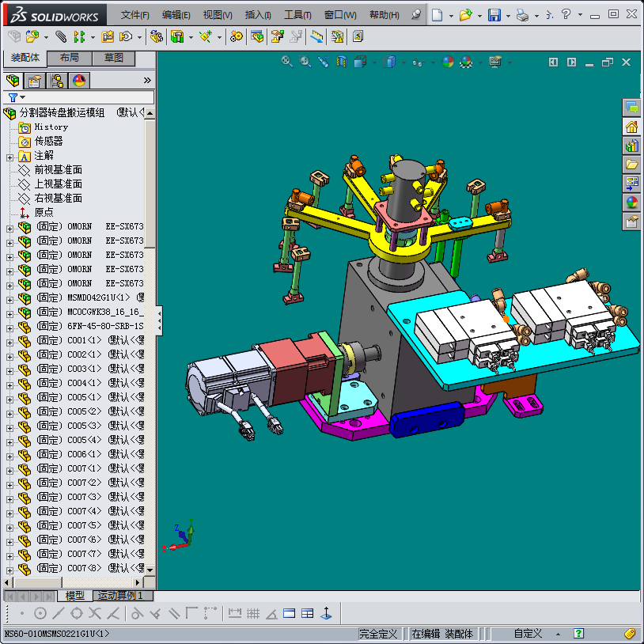Click the Save icon
The height and width of the screenshot is (644, 644).
494,15
